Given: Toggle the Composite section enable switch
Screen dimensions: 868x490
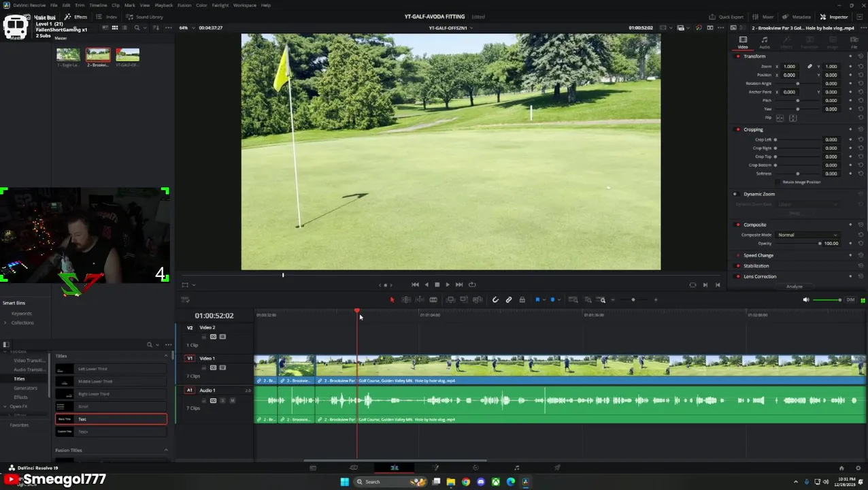Looking at the screenshot, I should [738, 225].
